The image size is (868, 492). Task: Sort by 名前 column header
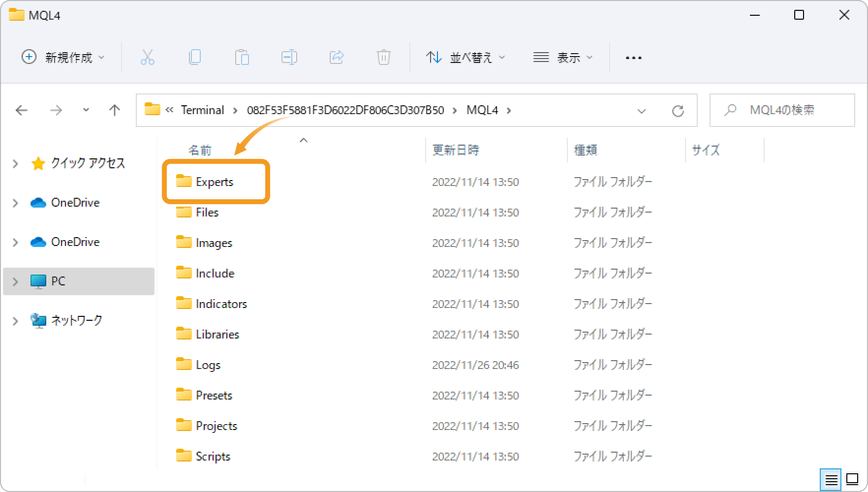click(x=200, y=150)
